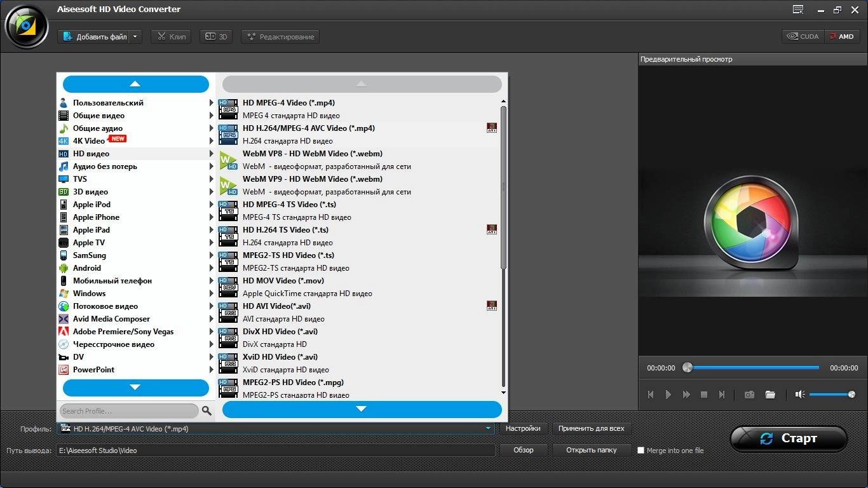Click the search magnifier icon
This screenshot has width=868, height=488.
207,411
